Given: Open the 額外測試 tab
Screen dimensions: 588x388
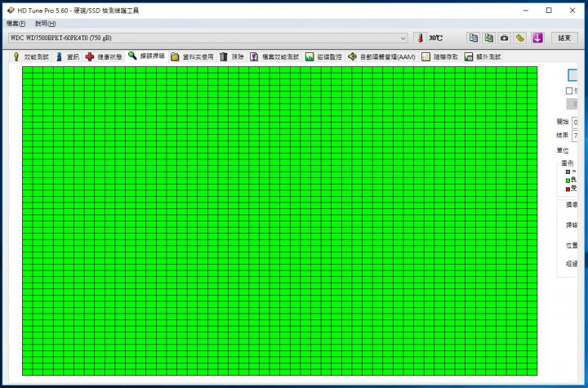Looking at the screenshot, I should coord(483,56).
